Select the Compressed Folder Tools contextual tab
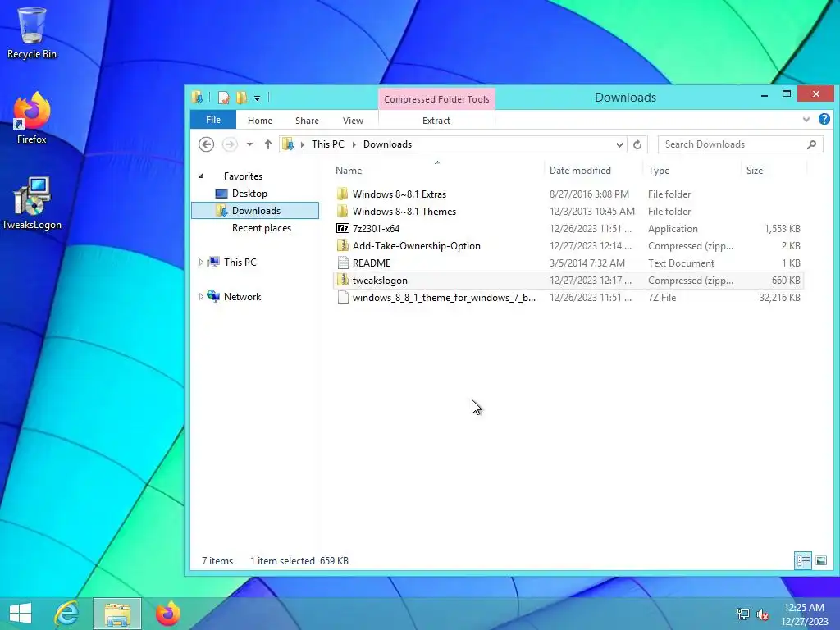Image resolution: width=840 pixels, height=630 pixels. (x=436, y=99)
